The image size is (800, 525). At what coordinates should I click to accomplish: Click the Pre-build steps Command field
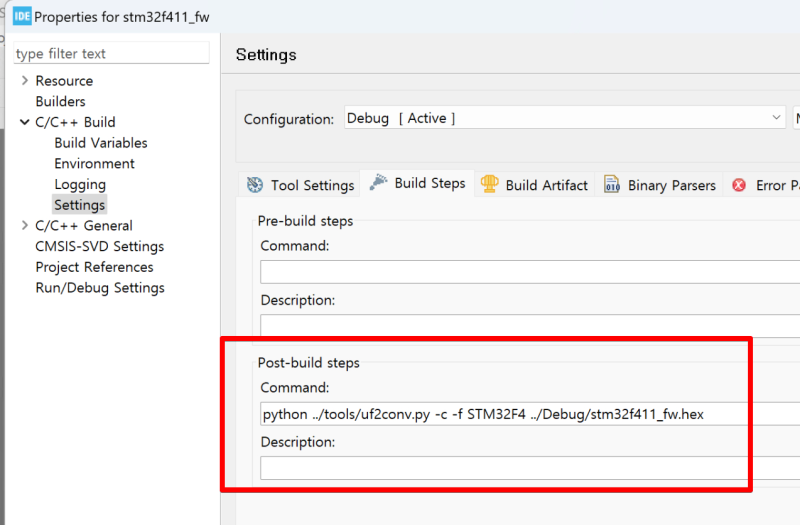pos(530,272)
